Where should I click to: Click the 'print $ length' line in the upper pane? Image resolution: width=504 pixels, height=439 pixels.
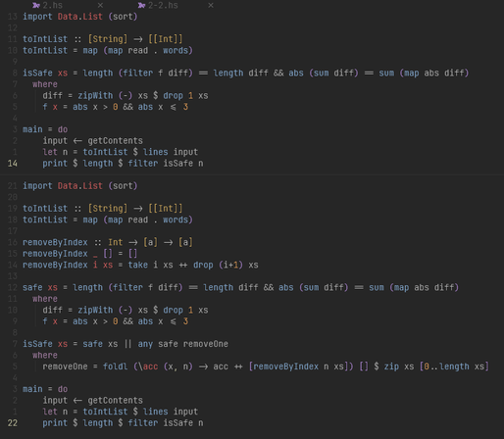123,164
